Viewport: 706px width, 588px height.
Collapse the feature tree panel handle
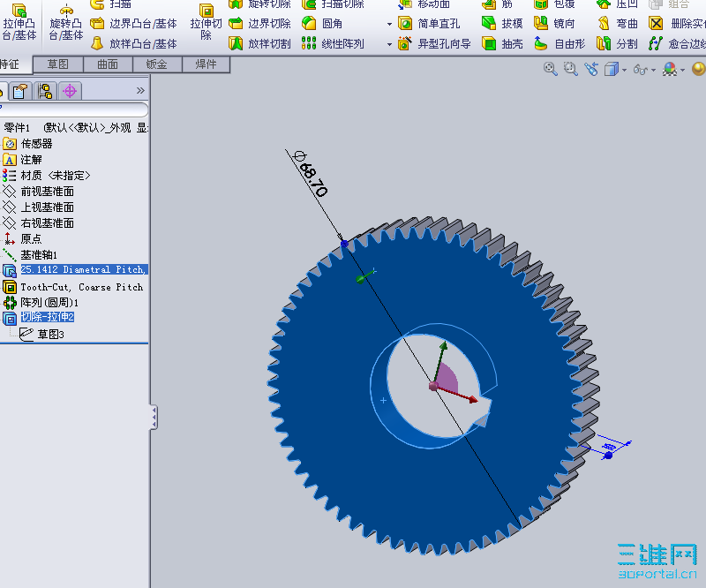click(154, 418)
